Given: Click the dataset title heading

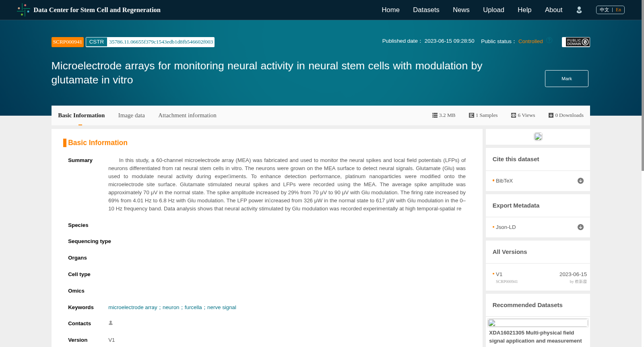Looking at the screenshot, I should [267, 73].
